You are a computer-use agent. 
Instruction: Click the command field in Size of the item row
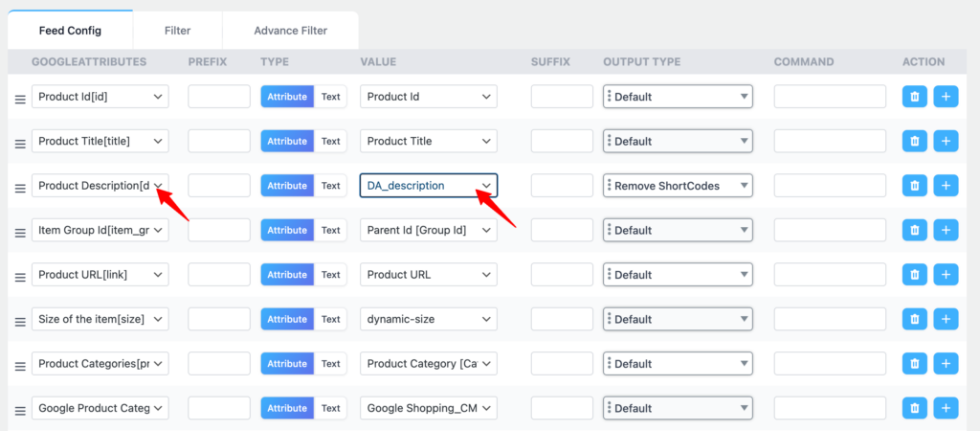(x=830, y=319)
